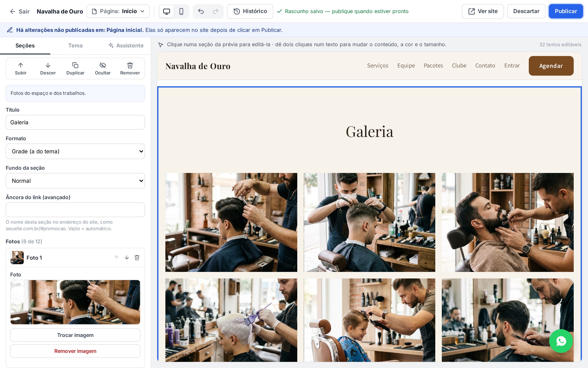Duplicate the section with Duplicar
This screenshot has height=368, width=588.
[x=75, y=69]
